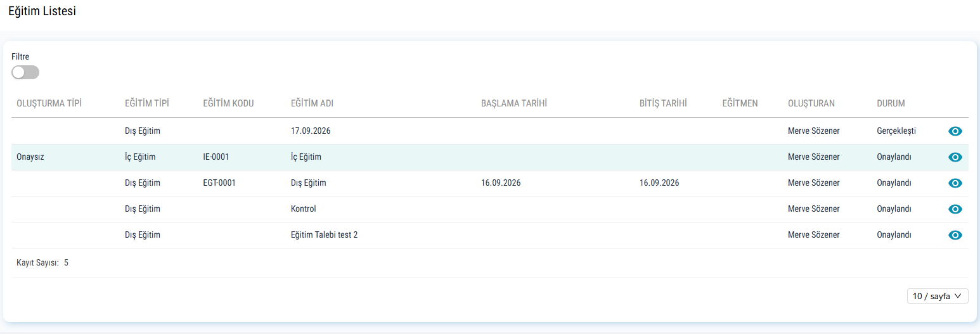
Task: Enable the Filtre toggle switch
Action: coord(25,72)
